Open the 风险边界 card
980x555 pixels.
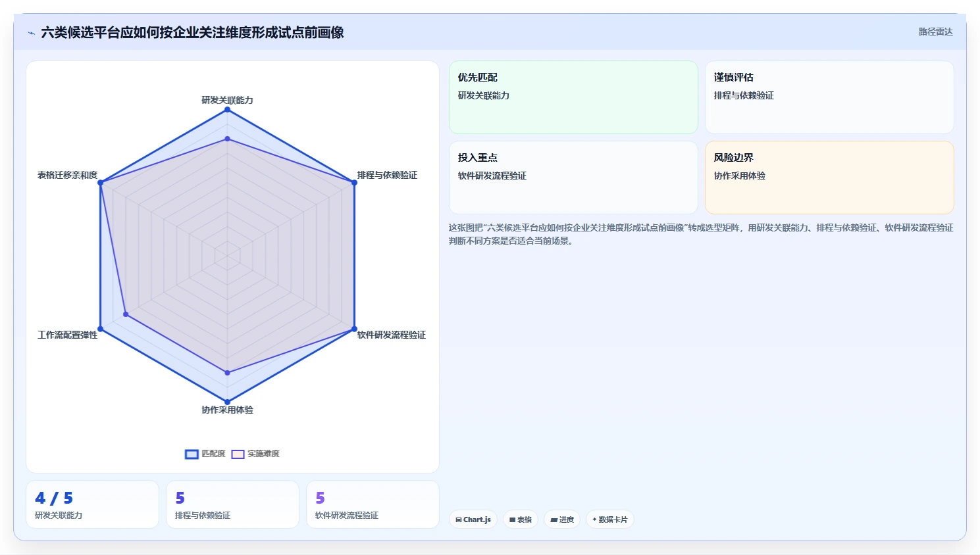(x=829, y=178)
